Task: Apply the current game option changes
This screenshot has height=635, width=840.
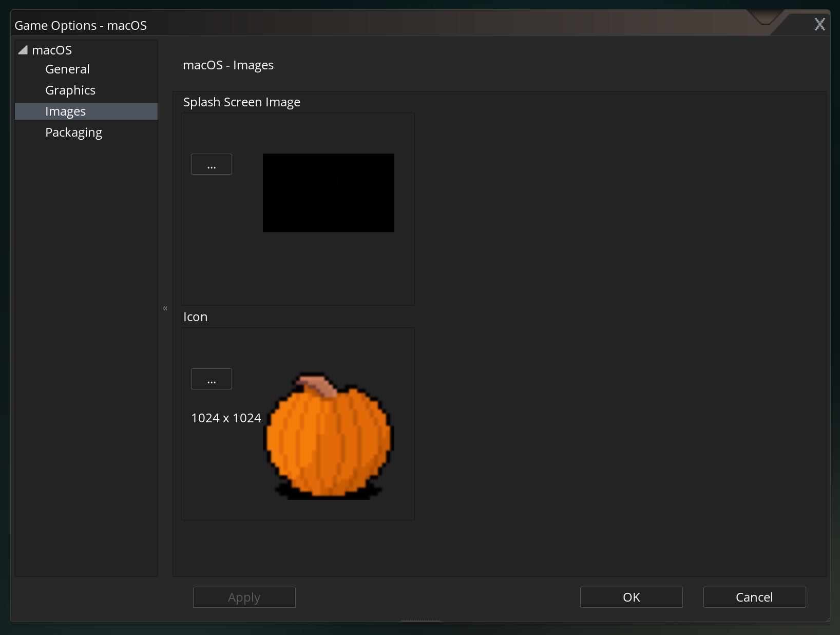Action: 244,597
